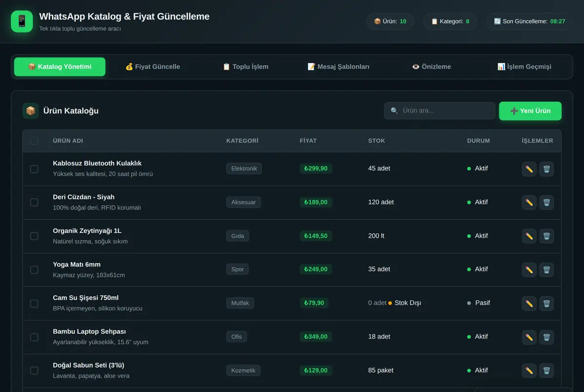The width and height of the screenshot is (584, 392).
Task: Click the green phone app logo
Action: click(x=22, y=21)
